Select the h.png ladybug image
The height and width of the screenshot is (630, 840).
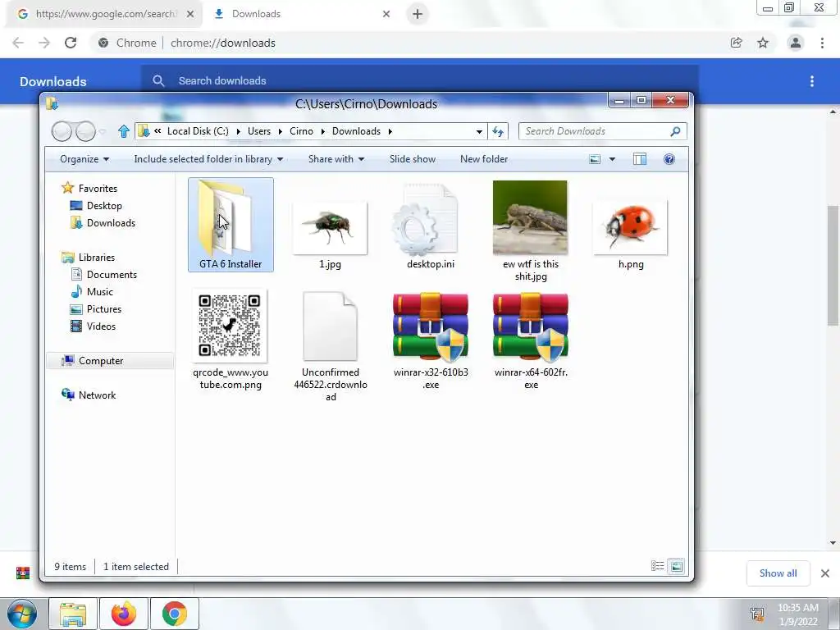tap(630, 227)
